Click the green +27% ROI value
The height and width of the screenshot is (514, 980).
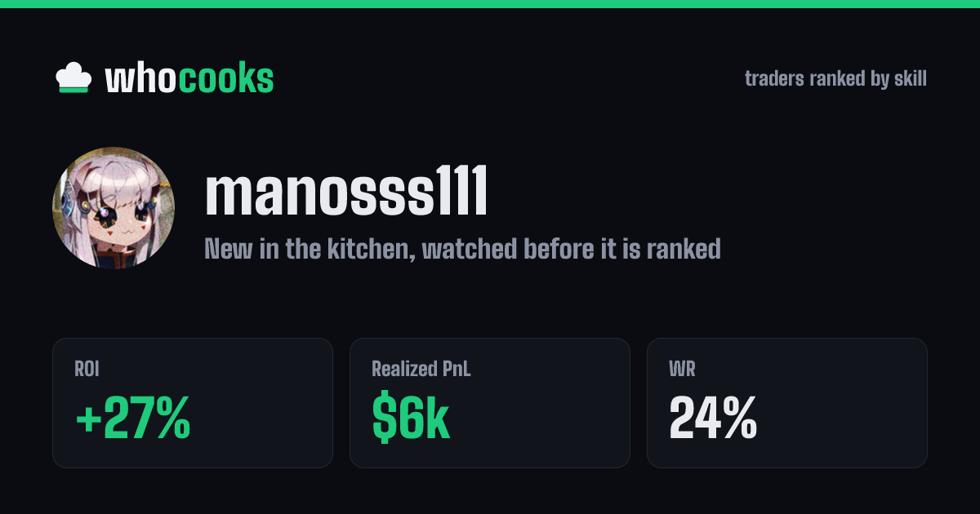132,417
